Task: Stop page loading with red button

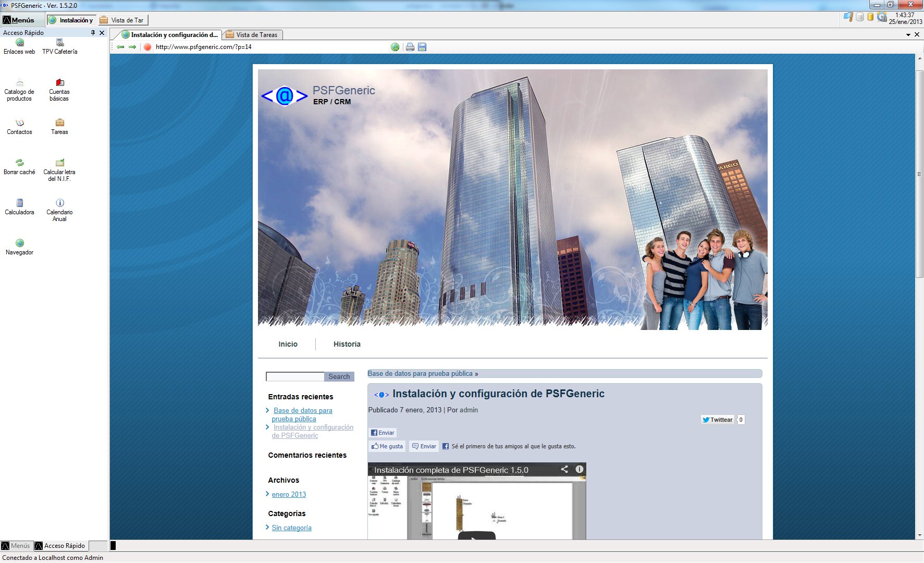Action: click(x=147, y=47)
